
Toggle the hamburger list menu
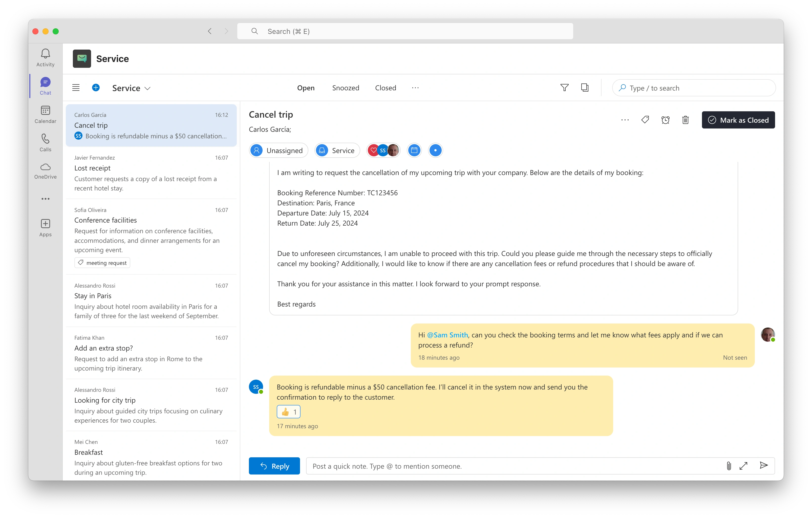[76, 88]
